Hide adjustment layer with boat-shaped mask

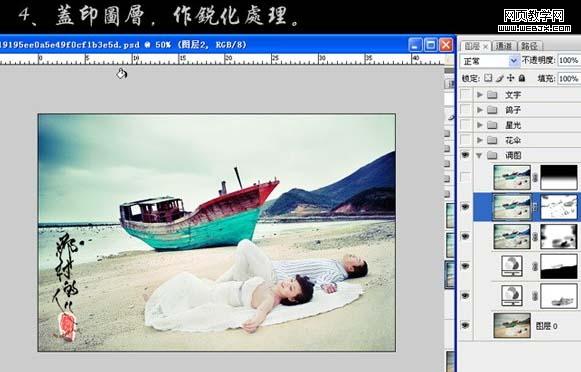[465, 295]
